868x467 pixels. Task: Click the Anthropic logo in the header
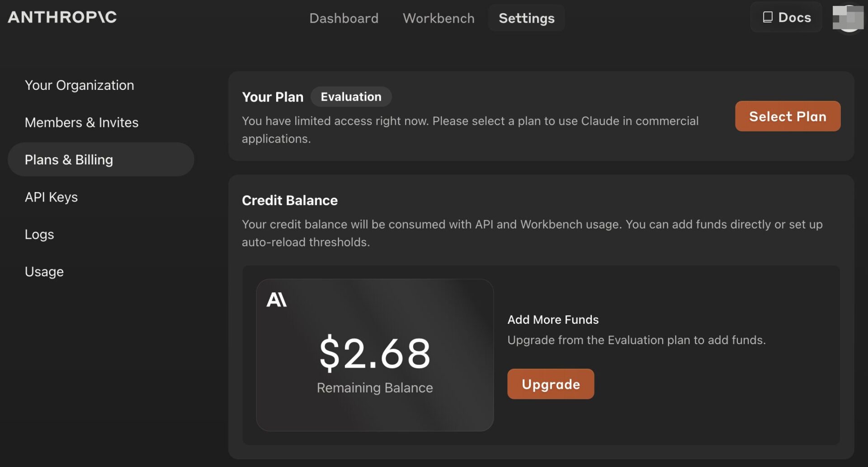coord(62,17)
